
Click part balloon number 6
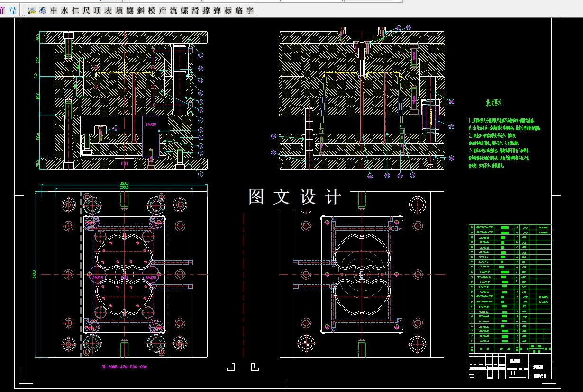(117, 128)
